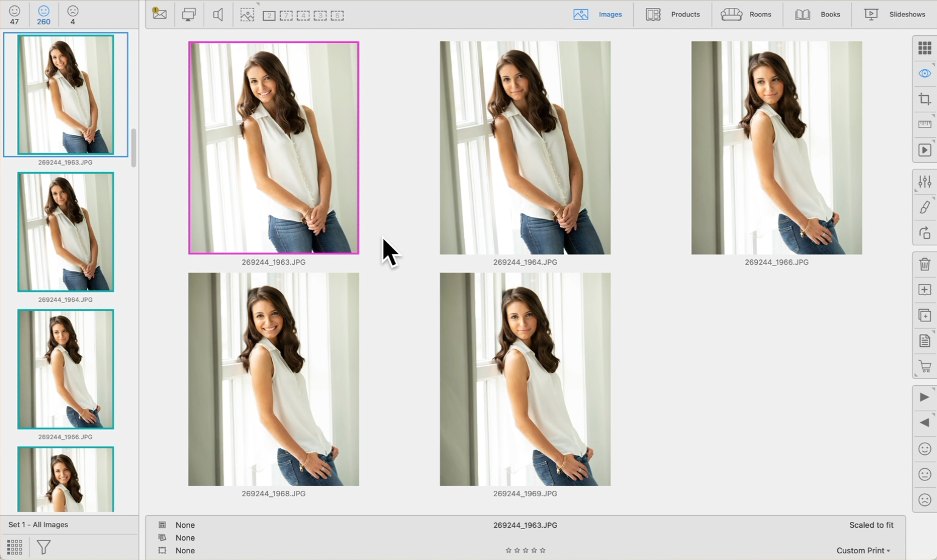The height and width of the screenshot is (560, 937).
Task: Expand the ruler size tool options
Action: pyautogui.click(x=924, y=125)
